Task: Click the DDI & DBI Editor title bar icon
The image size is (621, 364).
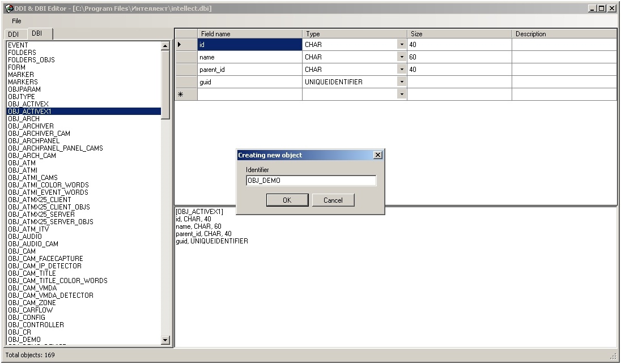Action: pyautogui.click(x=8, y=8)
